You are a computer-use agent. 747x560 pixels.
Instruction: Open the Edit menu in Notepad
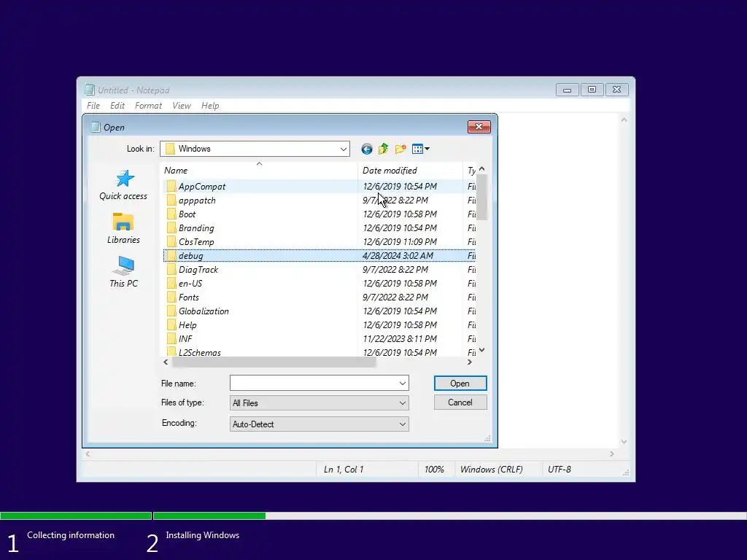[x=117, y=106]
